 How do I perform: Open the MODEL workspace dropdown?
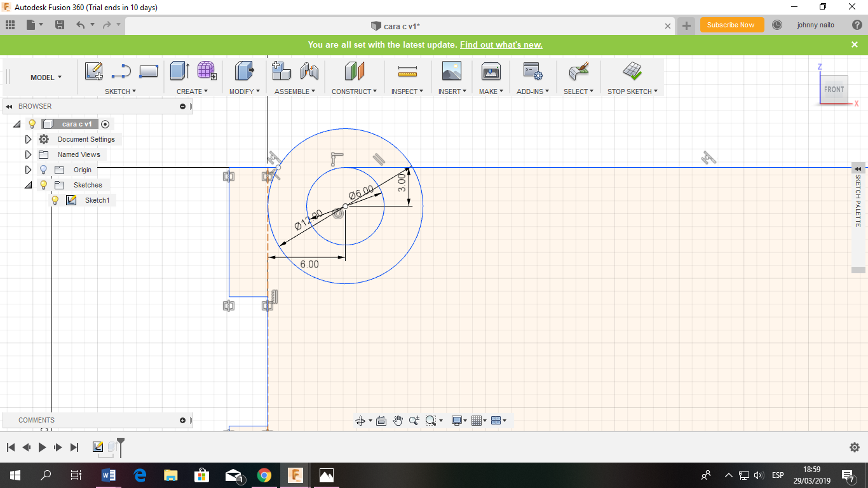[x=46, y=78]
